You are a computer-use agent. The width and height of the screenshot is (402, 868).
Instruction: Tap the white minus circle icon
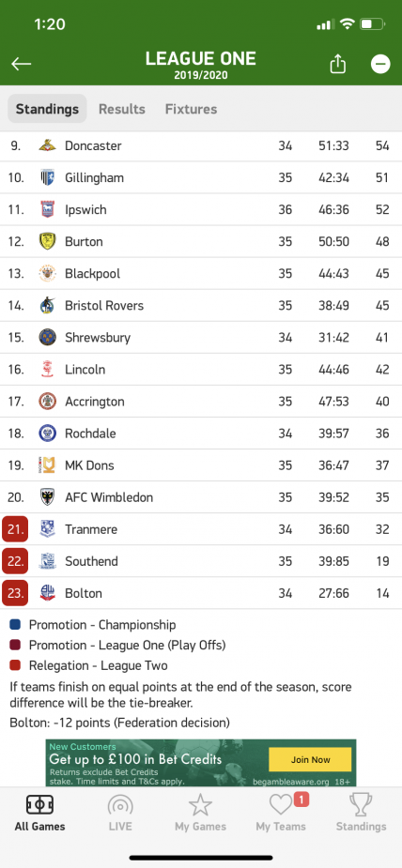[380, 64]
